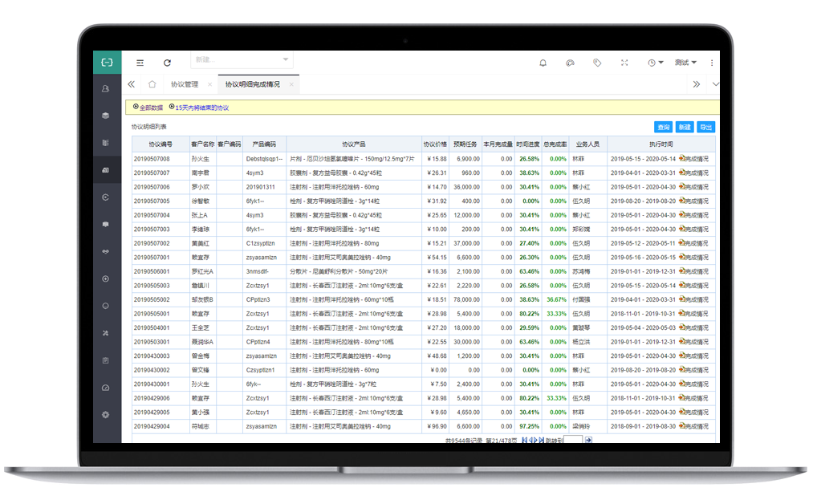Click the green logo icon in sidebar corner
Screen dimensions: 817x504
click(107, 62)
